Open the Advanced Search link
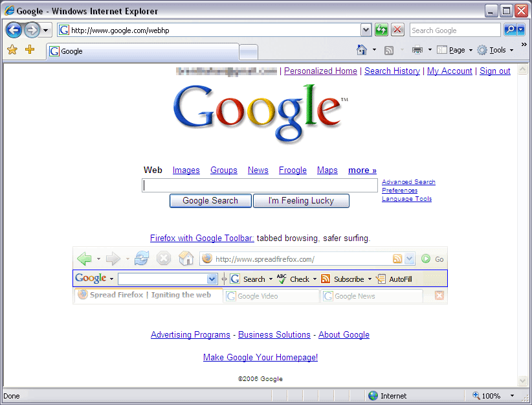 click(x=408, y=182)
